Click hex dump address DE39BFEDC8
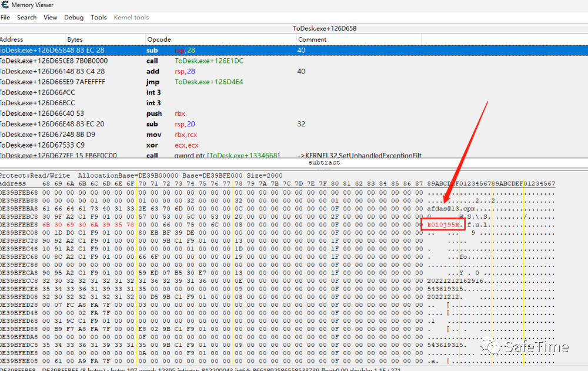This screenshot has width=588, height=371. [x=19, y=345]
